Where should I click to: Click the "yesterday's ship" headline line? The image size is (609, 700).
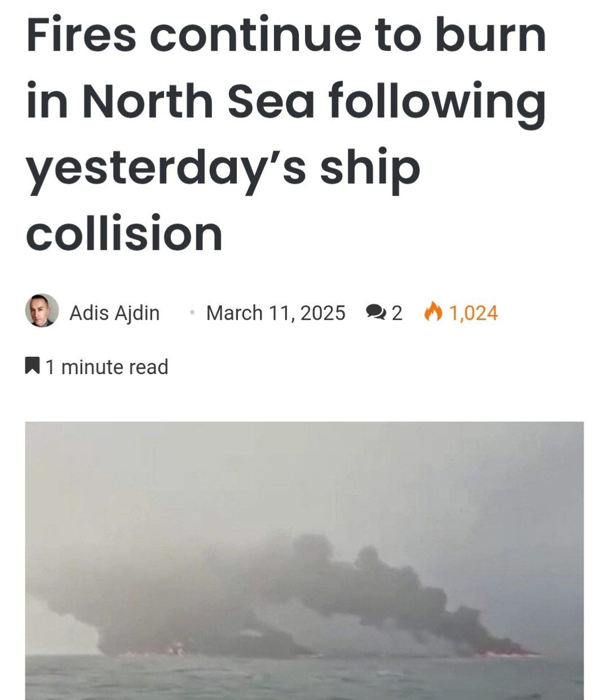[x=223, y=169]
